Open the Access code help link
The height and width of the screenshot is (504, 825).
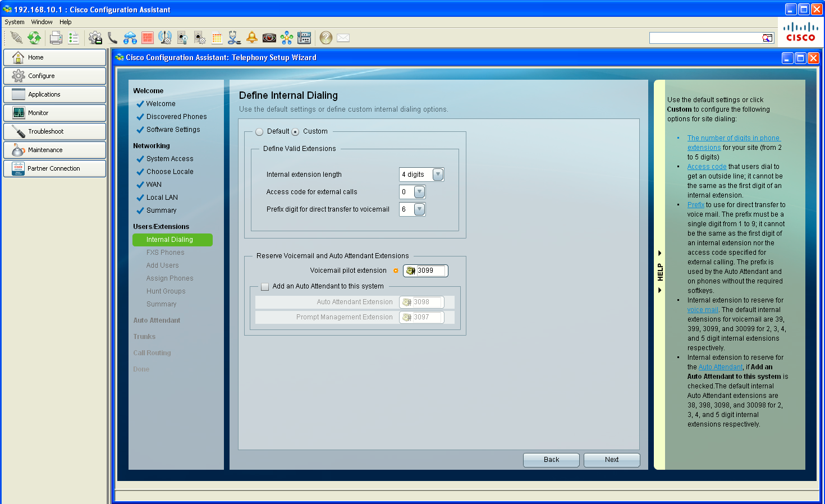click(707, 167)
